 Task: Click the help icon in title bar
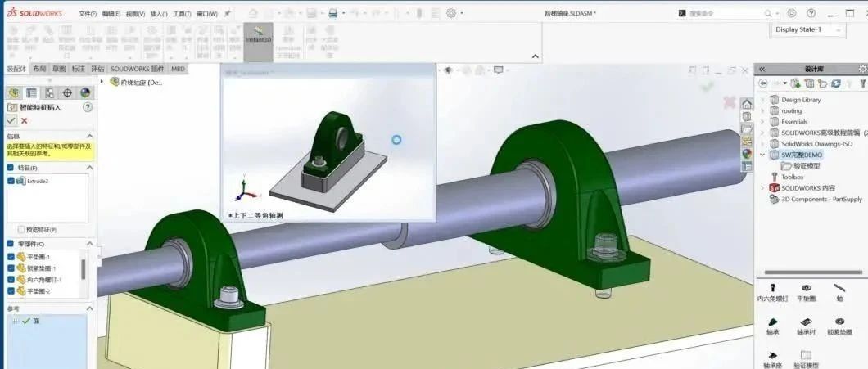[x=811, y=13]
